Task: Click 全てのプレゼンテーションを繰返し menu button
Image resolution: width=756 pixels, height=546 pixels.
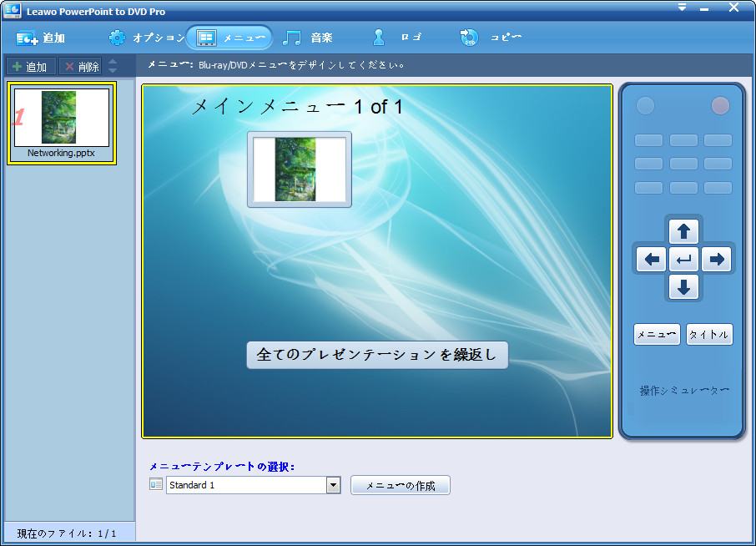Action: click(x=377, y=355)
